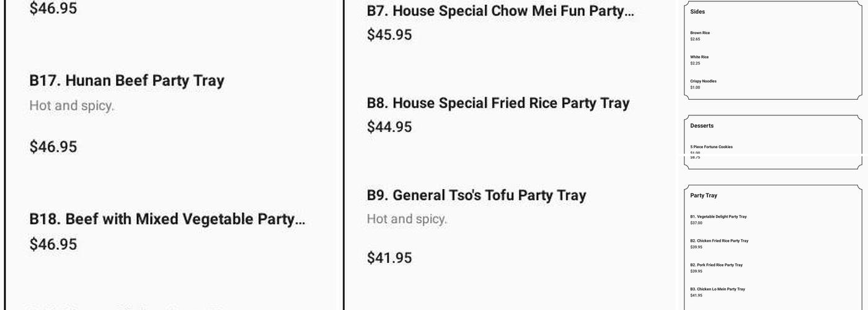Choose B2. Chicken Fried Rice Party Tray
868x310 pixels.
(x=719, y=241)
